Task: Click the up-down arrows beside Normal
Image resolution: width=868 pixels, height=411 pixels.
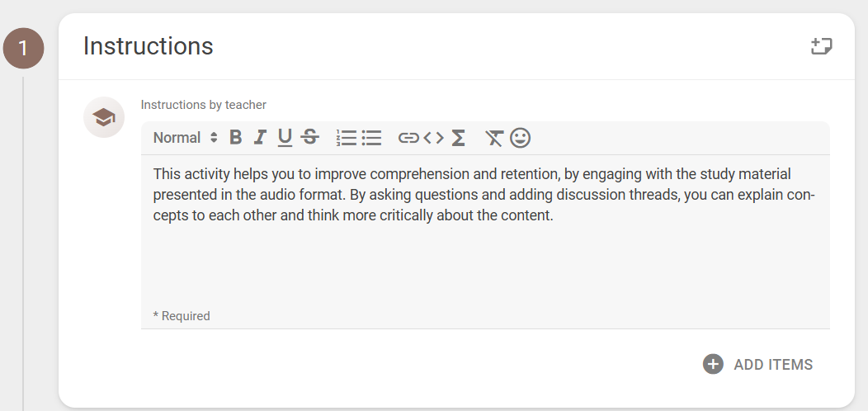Action: tap(214, 137)
